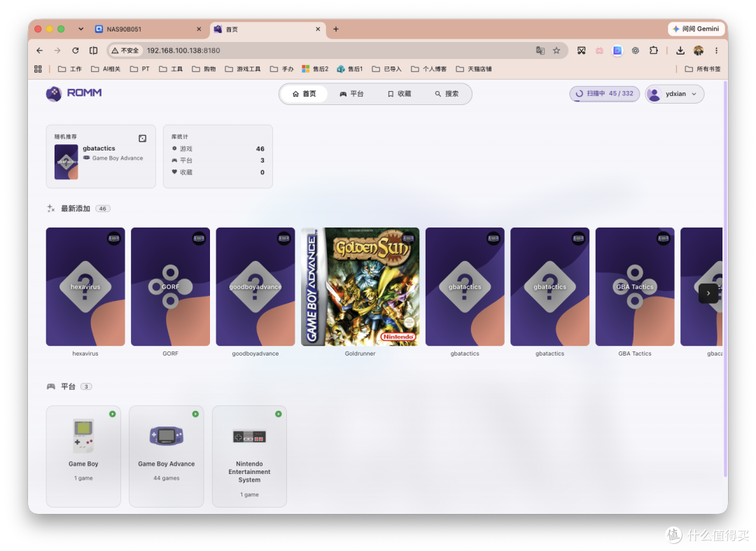This screenshot has height=551, width=756.
Task: Open the AI相关 bookmarks folder
Action: tap(106, 69)
